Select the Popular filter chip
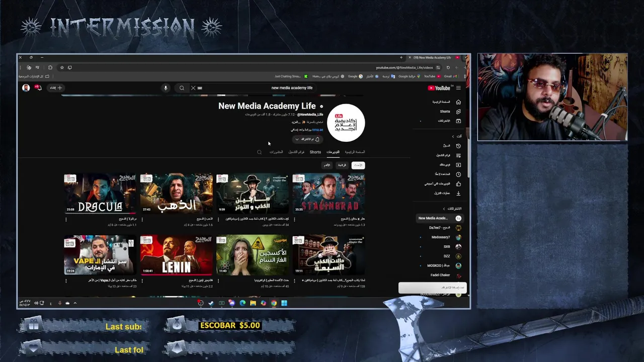Viewport: 644px width, 362px height. (342, 165)
